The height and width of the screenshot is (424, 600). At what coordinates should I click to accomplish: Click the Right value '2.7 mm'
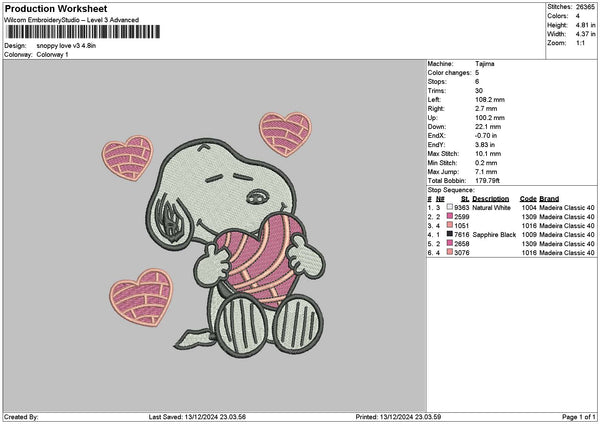(x=486, y=109)
